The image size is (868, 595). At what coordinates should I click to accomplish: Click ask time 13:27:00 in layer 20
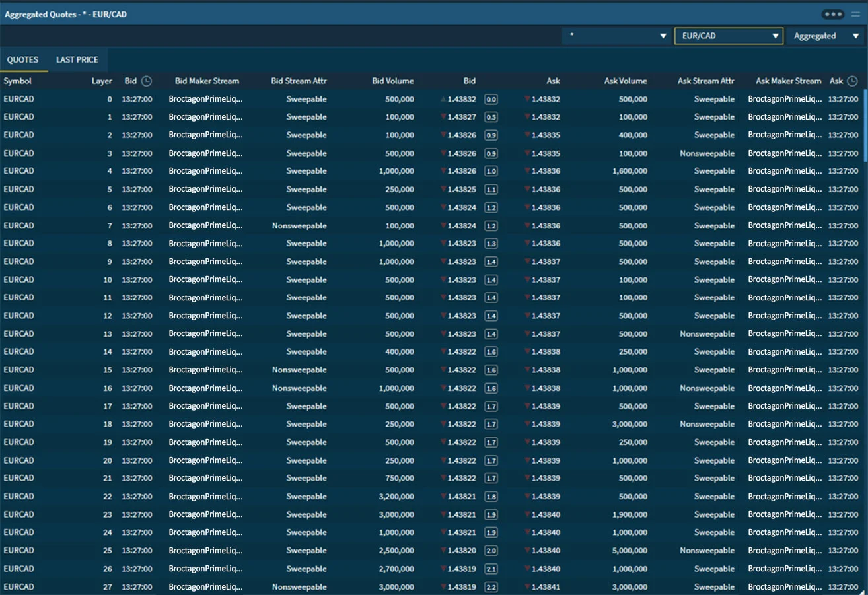pos(844,460)
